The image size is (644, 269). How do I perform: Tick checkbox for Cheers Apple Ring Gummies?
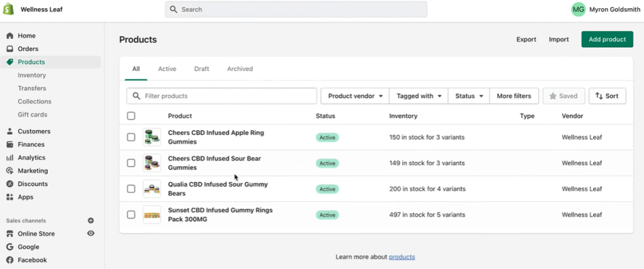pos(131,137)
